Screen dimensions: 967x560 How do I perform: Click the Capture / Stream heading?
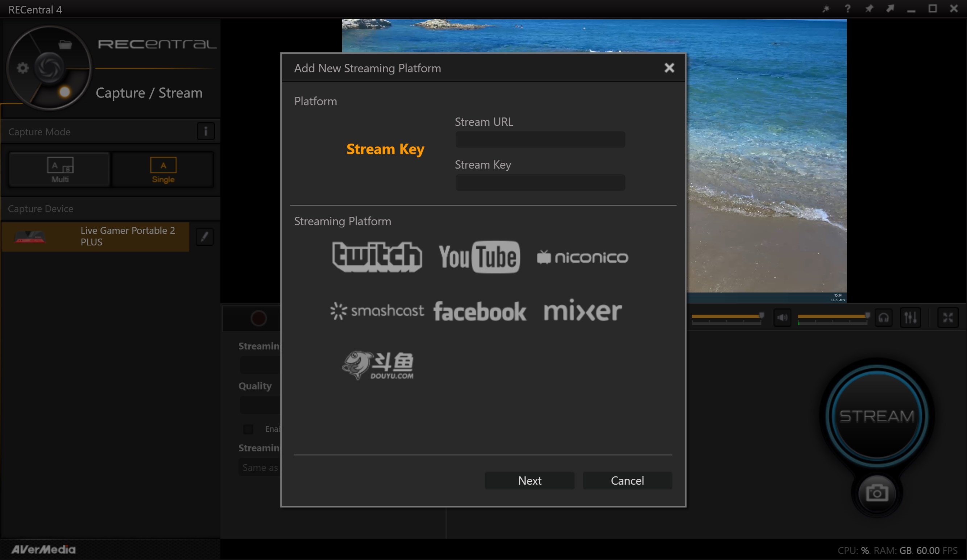coord(149,92)
